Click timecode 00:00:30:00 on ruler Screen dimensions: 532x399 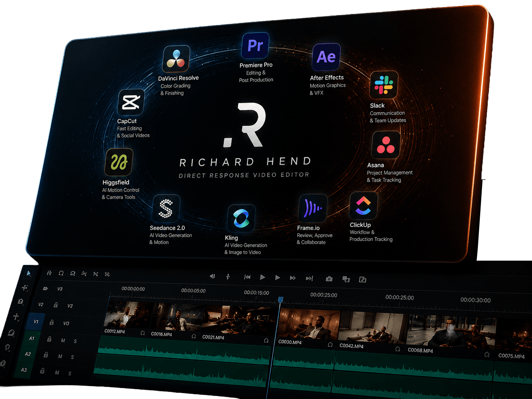pyautogui.click(x=475, y=300)
